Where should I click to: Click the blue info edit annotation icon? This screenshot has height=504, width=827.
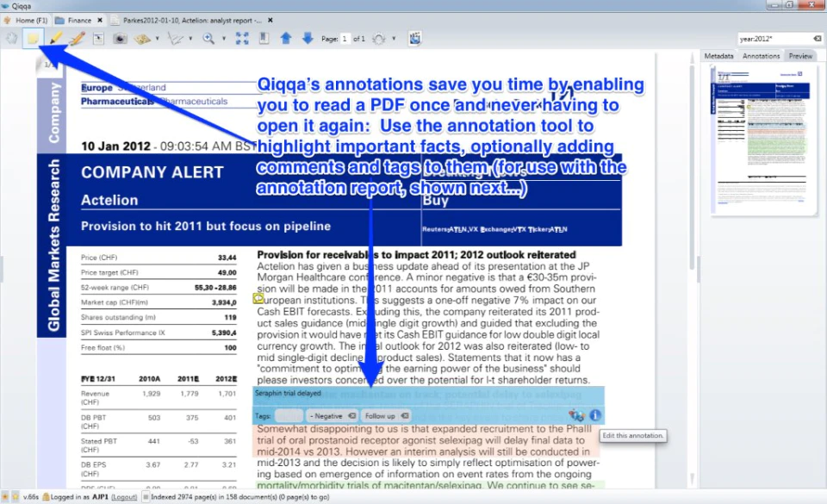click(x=595, y=415)
